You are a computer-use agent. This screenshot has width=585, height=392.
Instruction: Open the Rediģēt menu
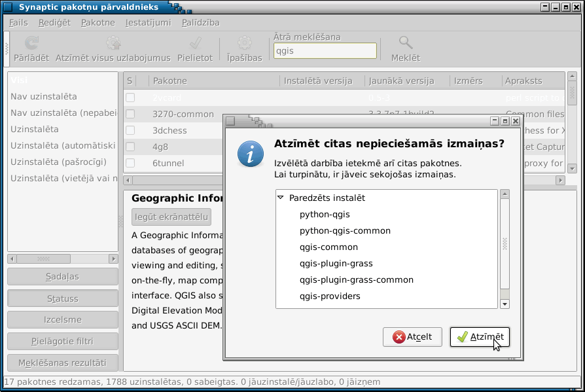click(x=54, y=23)
